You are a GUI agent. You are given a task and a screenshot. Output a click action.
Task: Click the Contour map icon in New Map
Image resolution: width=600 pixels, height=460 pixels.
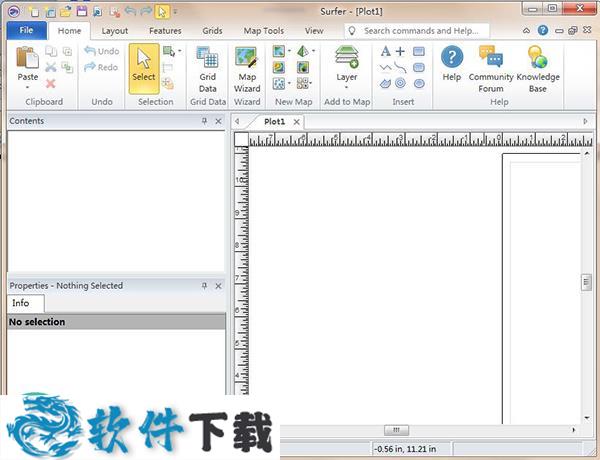pyautogui.click(x=279, y=68)
